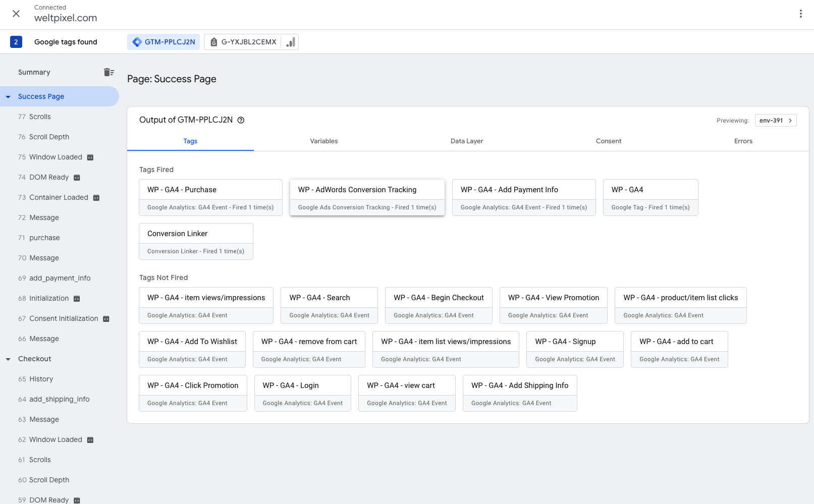Viewport: 814px width, 504px height.
Task: Open Summary in the sidebar
Action: [34, 72]
